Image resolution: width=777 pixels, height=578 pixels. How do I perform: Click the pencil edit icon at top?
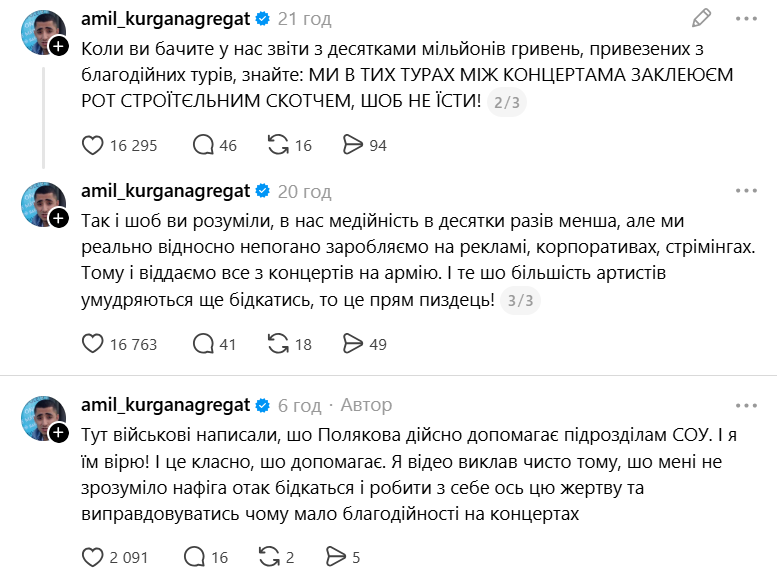702,18
